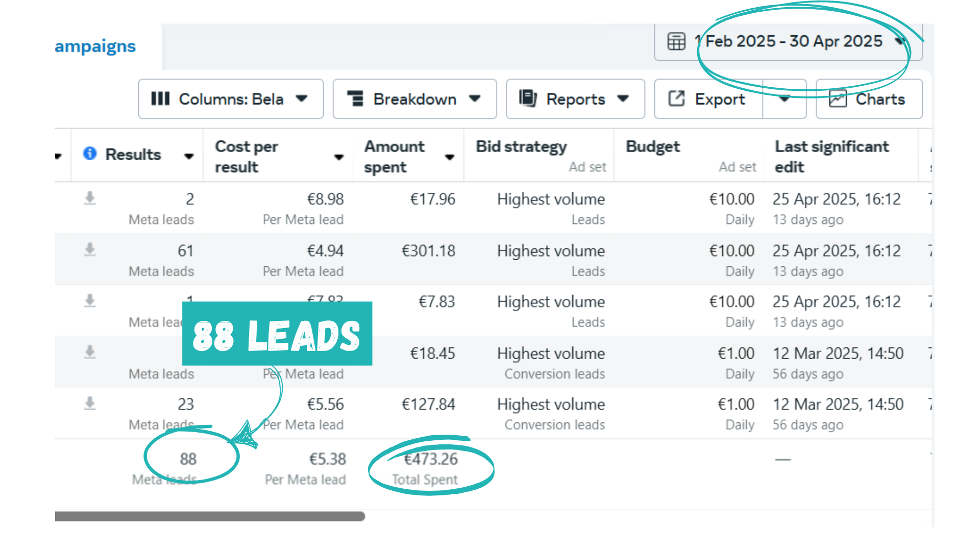
Task: Sort by the Amount spent column header
Action: point(394,156)
